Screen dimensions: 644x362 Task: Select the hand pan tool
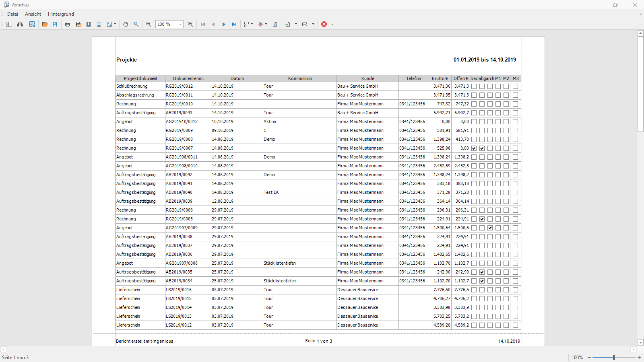coord(126,24)
